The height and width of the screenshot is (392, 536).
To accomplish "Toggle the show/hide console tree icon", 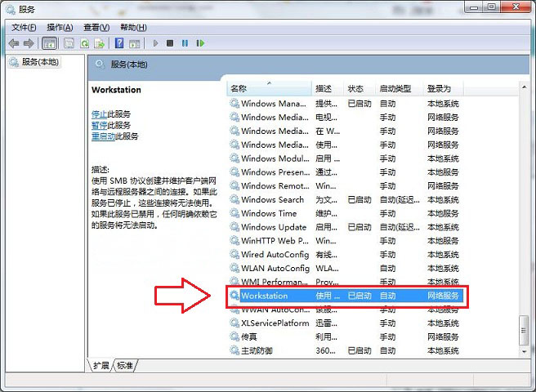I will click(49, 43).
